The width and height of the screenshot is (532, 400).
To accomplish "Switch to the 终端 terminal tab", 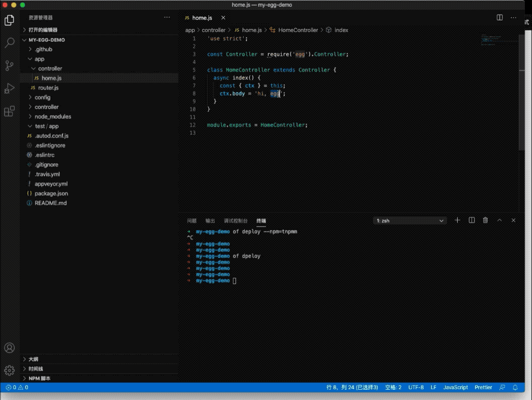I will (261, 220).
